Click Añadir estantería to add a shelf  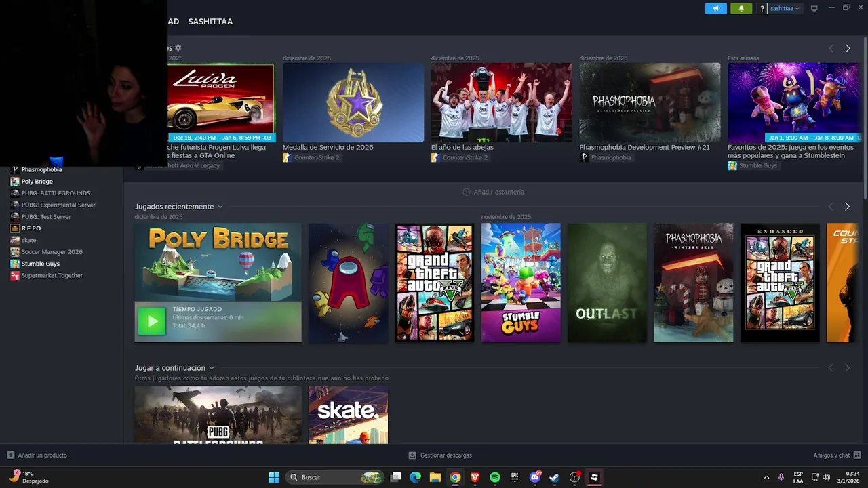coord(494,192)
